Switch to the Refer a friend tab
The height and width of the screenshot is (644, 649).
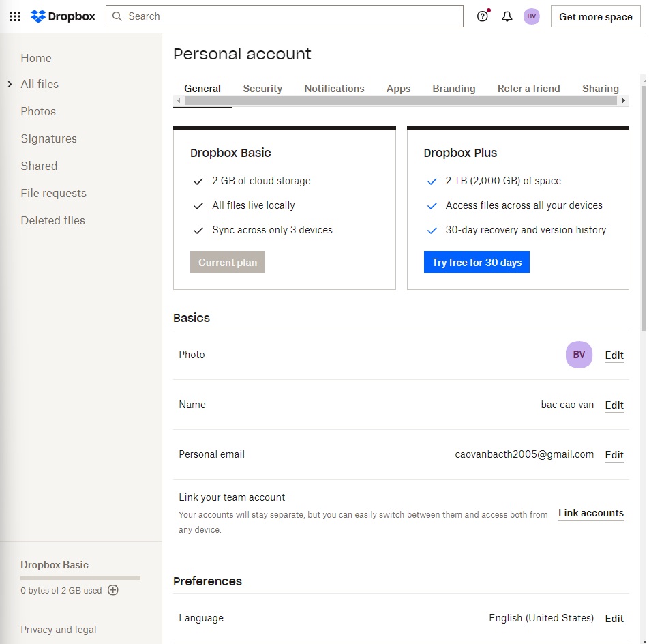pyautogui.click(x=528, y=89)
